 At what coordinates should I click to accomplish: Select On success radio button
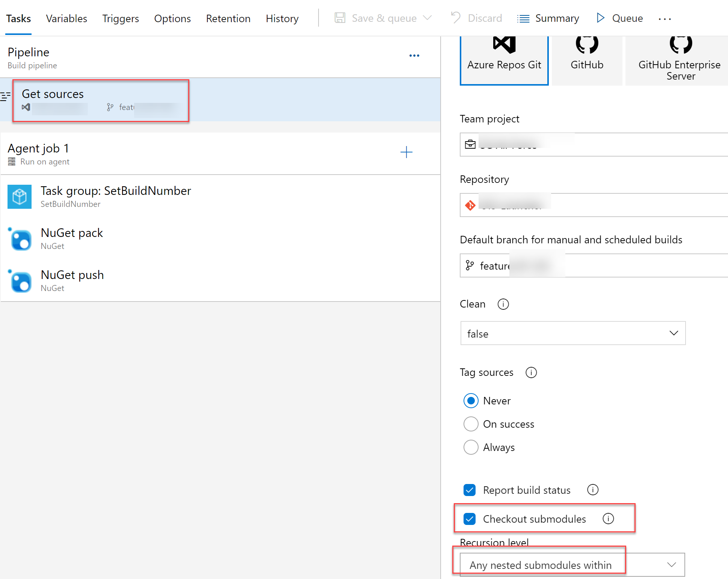(x=471, y=424)
